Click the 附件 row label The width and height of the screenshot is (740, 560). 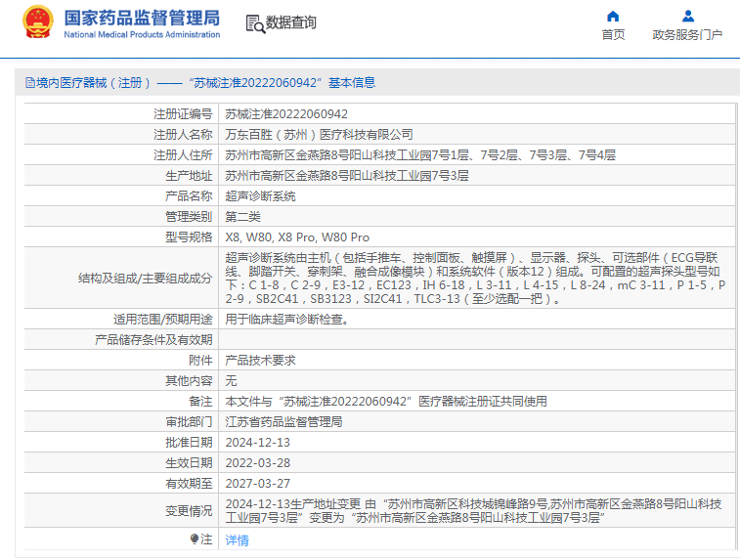[200, 361]
